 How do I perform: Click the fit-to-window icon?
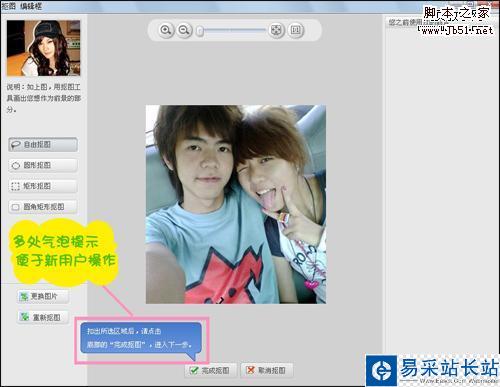(276, 30)
